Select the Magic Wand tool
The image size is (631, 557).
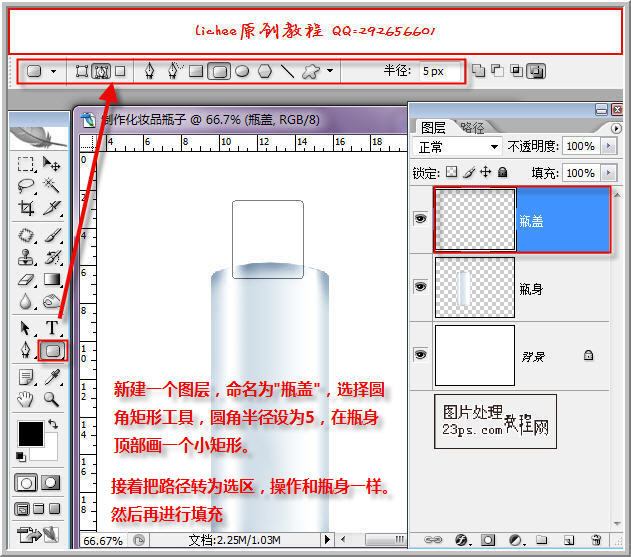(51, 185)
